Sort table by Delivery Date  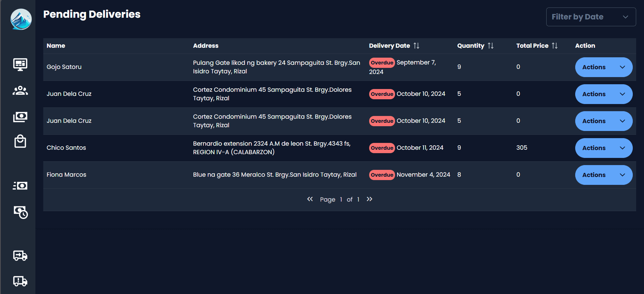(x=416, y=46)
